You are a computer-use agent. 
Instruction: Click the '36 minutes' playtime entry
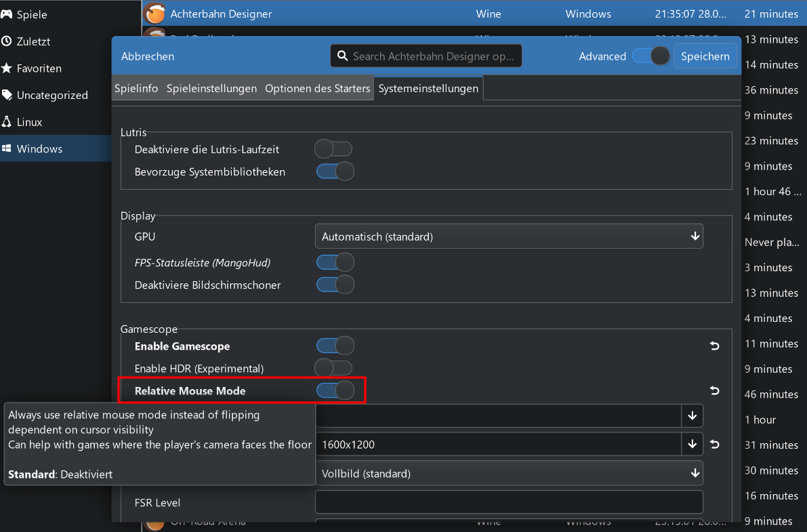771,90
